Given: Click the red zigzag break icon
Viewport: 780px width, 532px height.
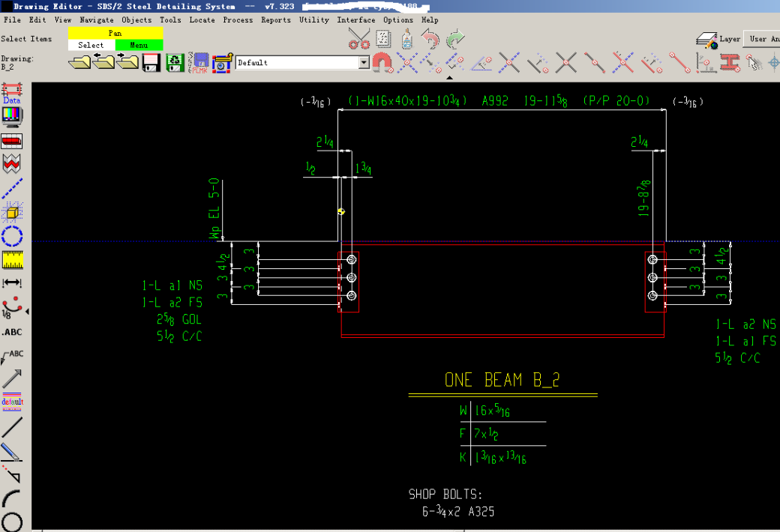Looking at the screenshot, I should [x=12, y=164].
